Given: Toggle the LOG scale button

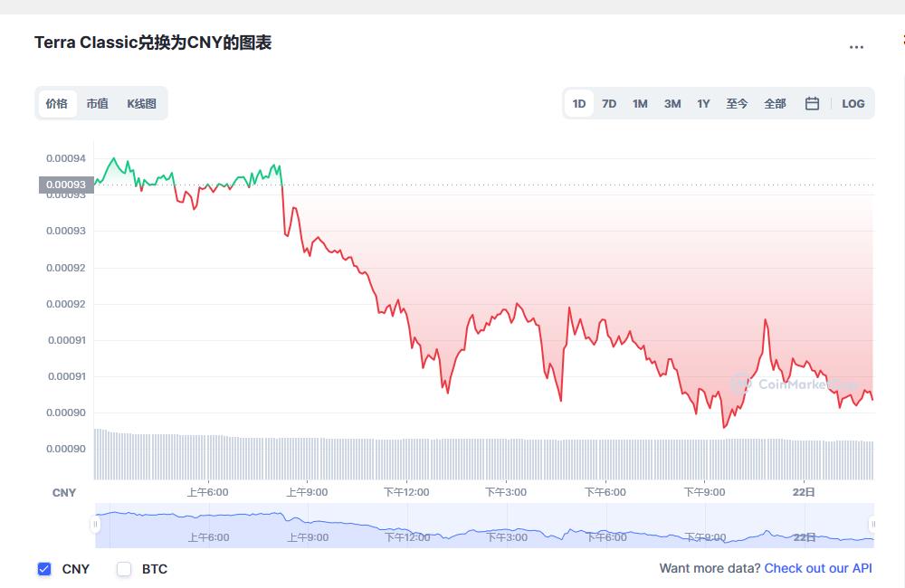Looking at the screenshot, I should click(853, 104).
